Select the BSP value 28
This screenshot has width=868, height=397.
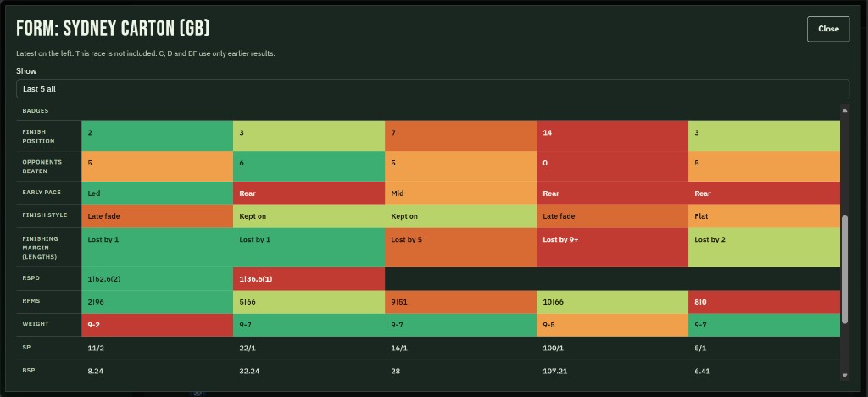(395, 371)
